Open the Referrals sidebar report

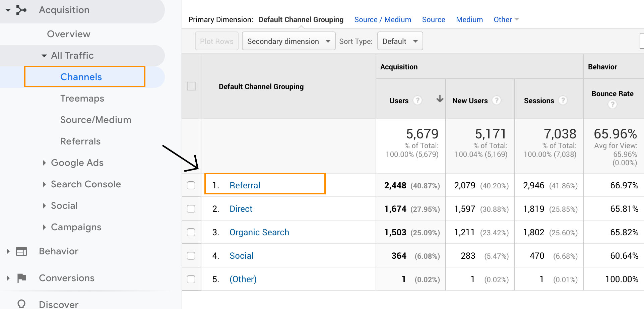click(80, 141)
